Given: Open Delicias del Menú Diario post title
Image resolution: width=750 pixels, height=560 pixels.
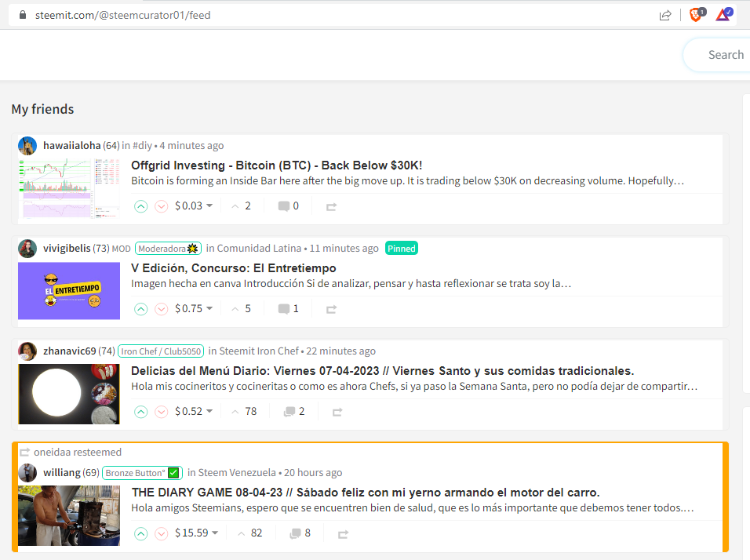Looking at the screenshot, I should coord(383,371).
